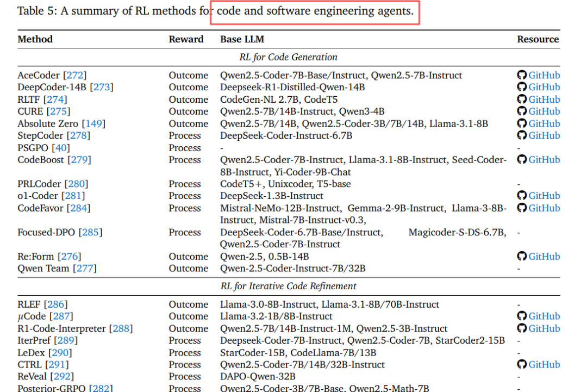
Task: Open citation [288] next to R1-Code-Interpreter
Action: [121, 329]
